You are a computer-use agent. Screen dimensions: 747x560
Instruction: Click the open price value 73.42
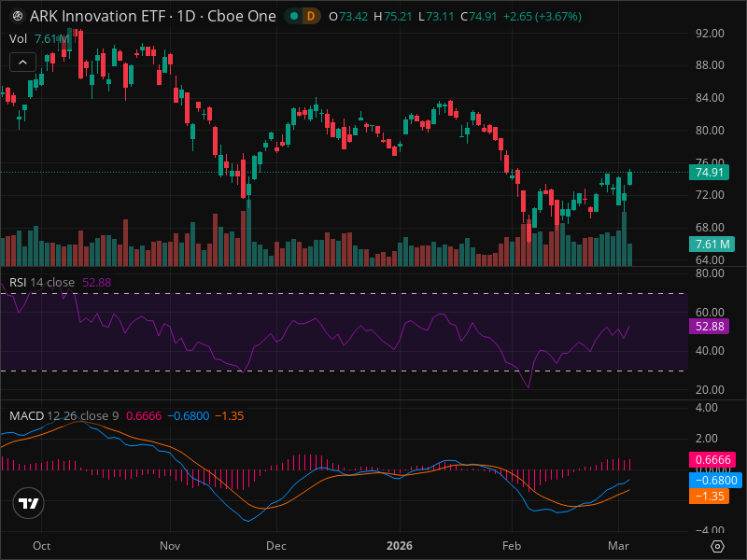[354, 17]
